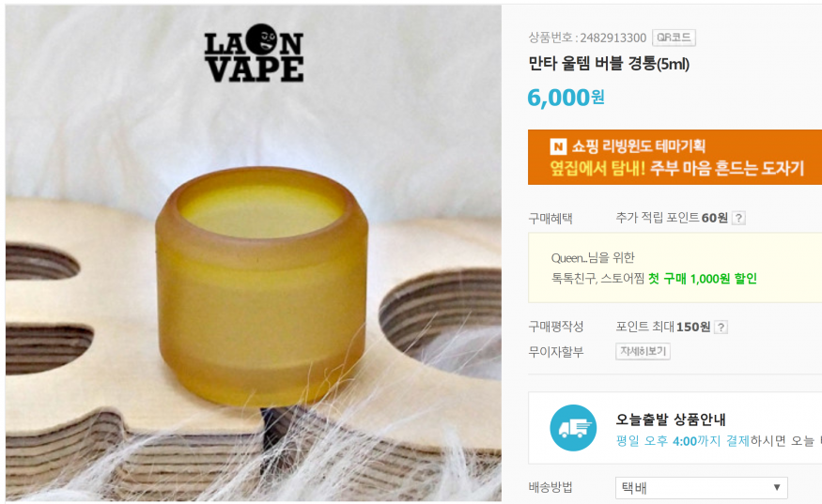The width and height of the screenshot is (822, 504).
Task: Click the 포인트 최대 150원 text
Action: point(662,327)
